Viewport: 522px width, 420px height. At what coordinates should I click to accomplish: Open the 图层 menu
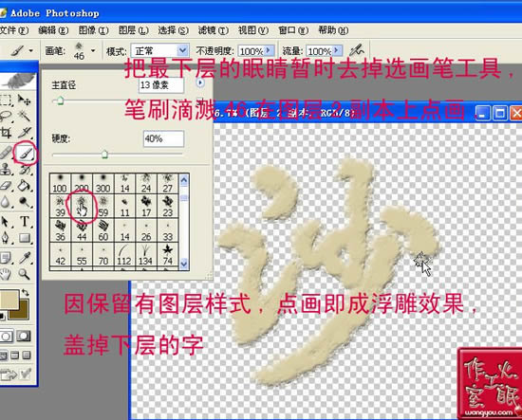(x=133, y=30)
